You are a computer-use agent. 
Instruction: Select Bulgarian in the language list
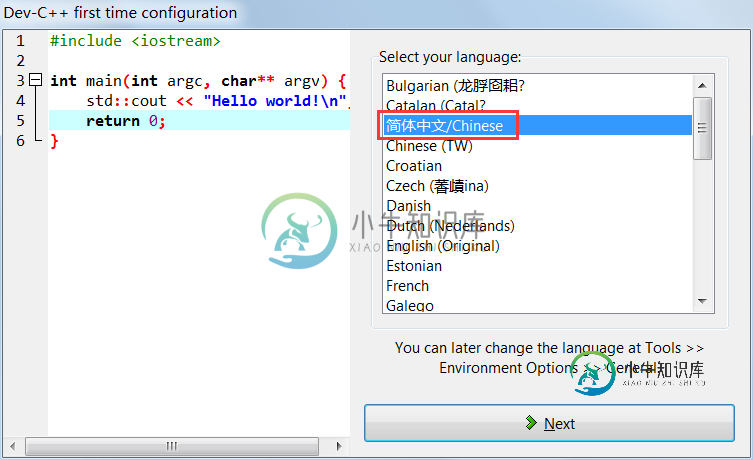click(537, 85)
